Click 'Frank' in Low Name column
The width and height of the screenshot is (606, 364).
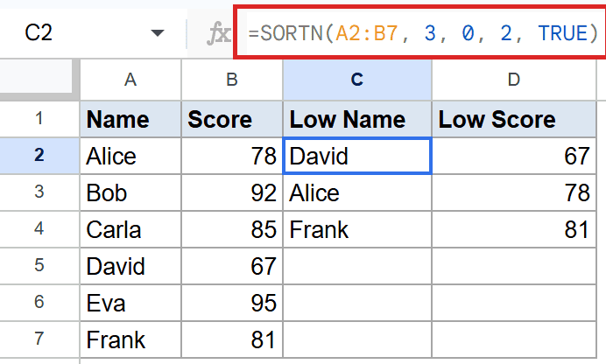click(x=357, y=229)
